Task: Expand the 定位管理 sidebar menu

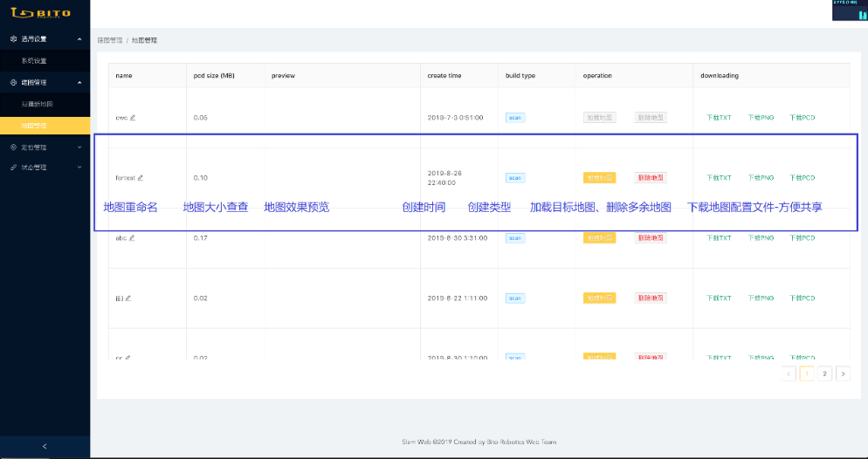Action: [79, 147]
